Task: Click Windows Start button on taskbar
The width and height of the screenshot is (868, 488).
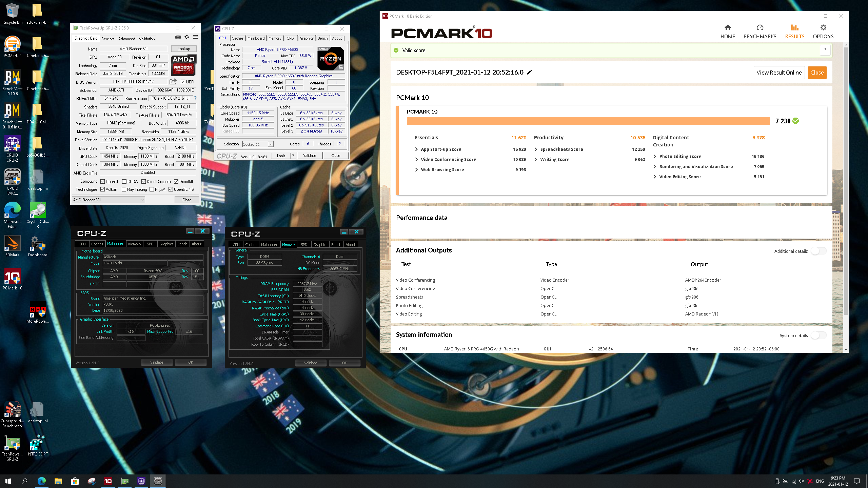Action: pos(8,481)
